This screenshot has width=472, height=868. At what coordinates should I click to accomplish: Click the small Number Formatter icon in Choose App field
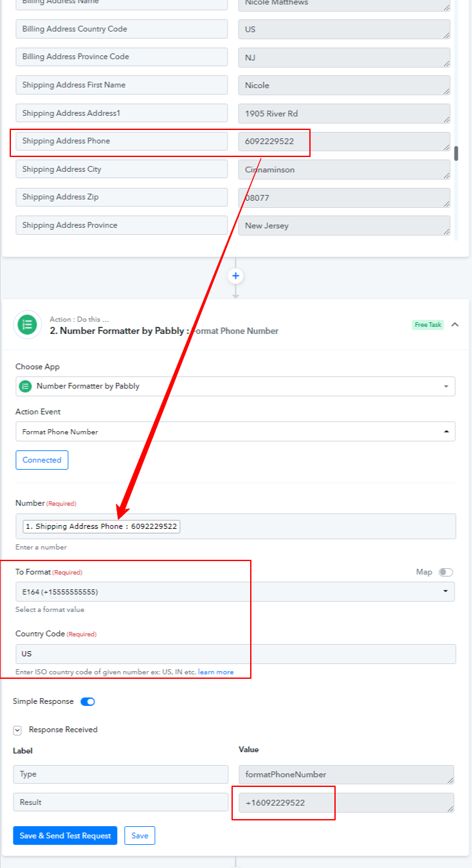pyautogui.click(x=25, y=386)
